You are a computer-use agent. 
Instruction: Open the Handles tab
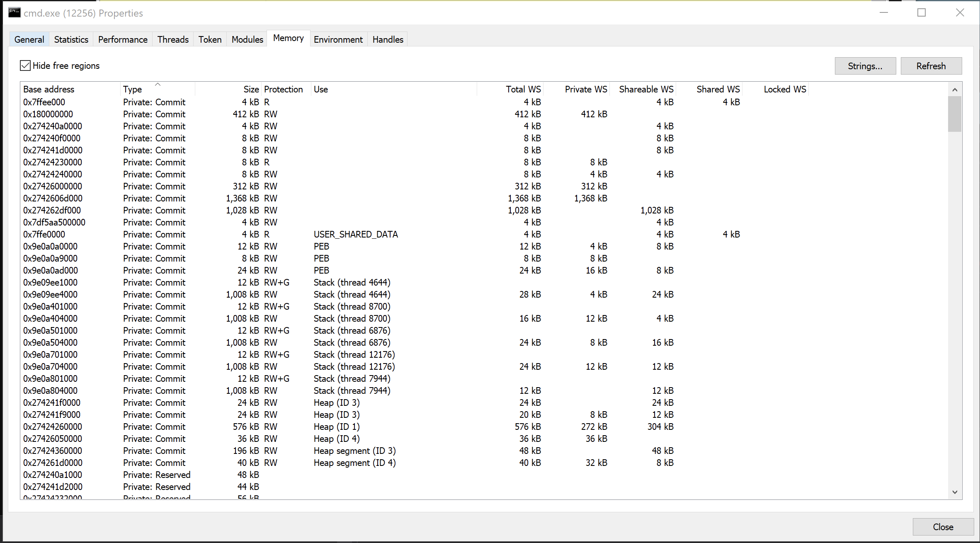coord(388,39)
